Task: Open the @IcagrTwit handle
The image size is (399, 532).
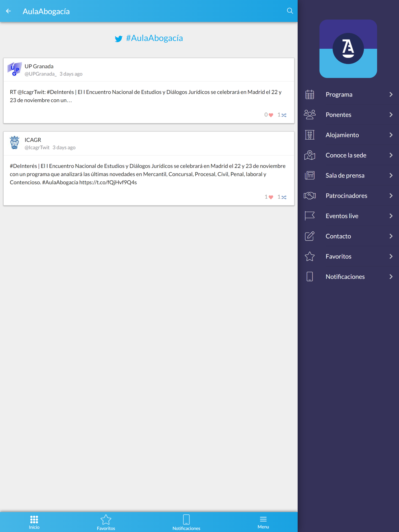Action: coord(37,147)
